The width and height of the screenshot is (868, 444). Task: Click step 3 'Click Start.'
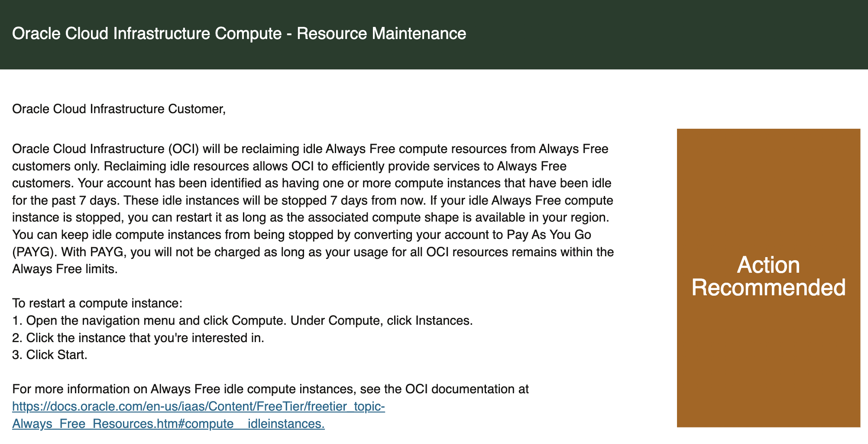point(50,355)
